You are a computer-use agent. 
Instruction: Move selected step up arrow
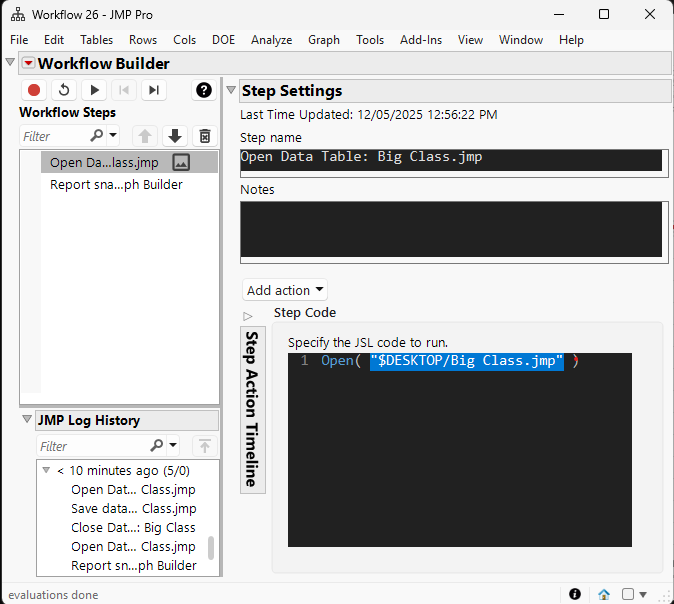tap(145, 136)
